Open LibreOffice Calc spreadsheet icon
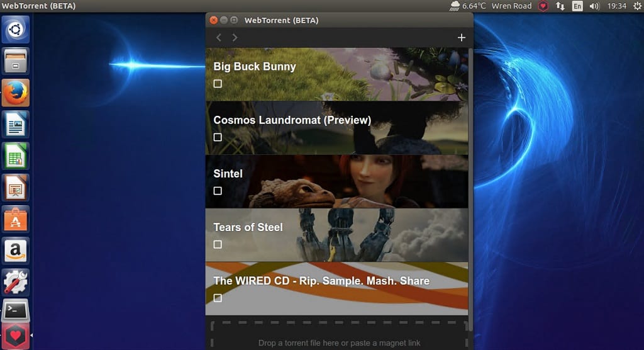This screenshot has width=644, height=350. coord(15,156)
